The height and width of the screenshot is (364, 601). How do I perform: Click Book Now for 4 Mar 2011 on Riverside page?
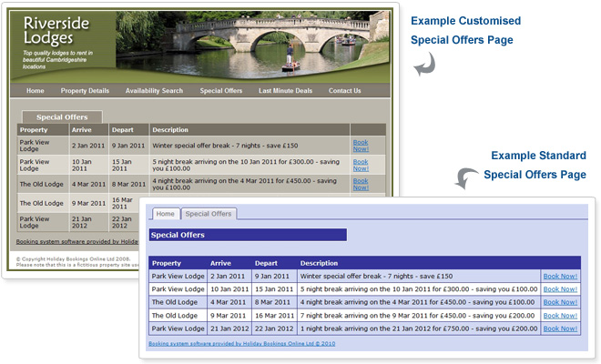(361, 184)
